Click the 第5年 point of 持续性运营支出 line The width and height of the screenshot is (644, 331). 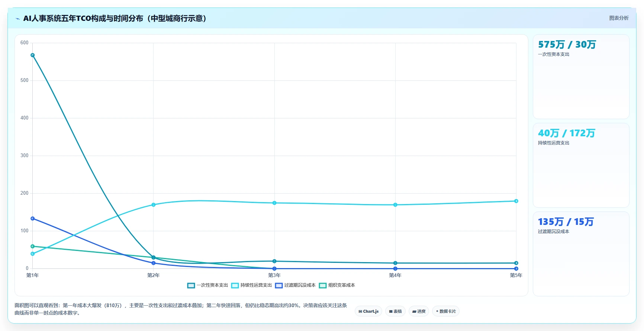pyautogui.click(x=516, y=201)
